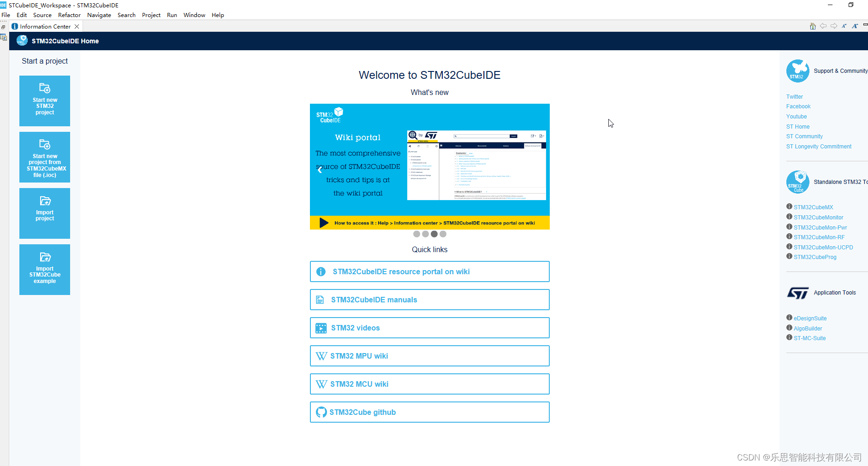Viewport: 868px width, 466px height.
Task: Open the Edit menu
Action: [22, 15]
